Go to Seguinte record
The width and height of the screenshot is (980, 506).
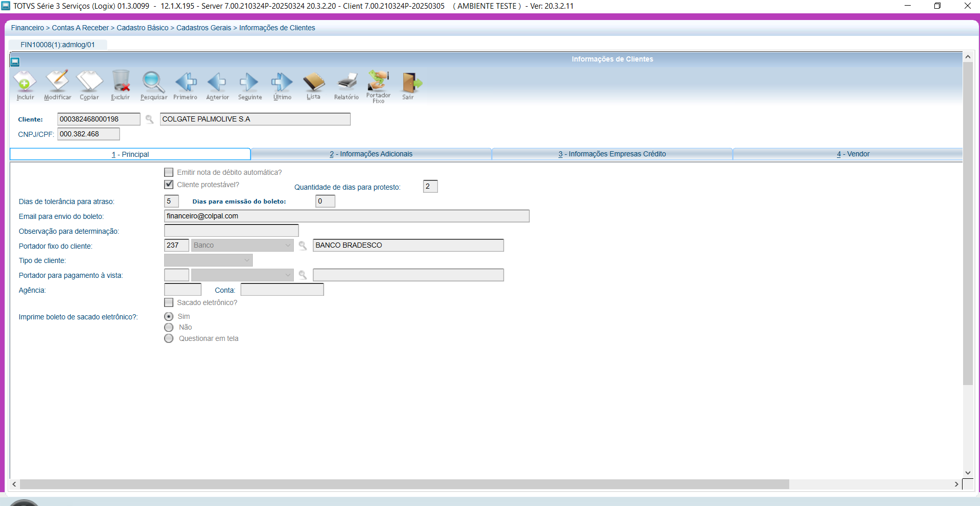[x=250, y=85]
